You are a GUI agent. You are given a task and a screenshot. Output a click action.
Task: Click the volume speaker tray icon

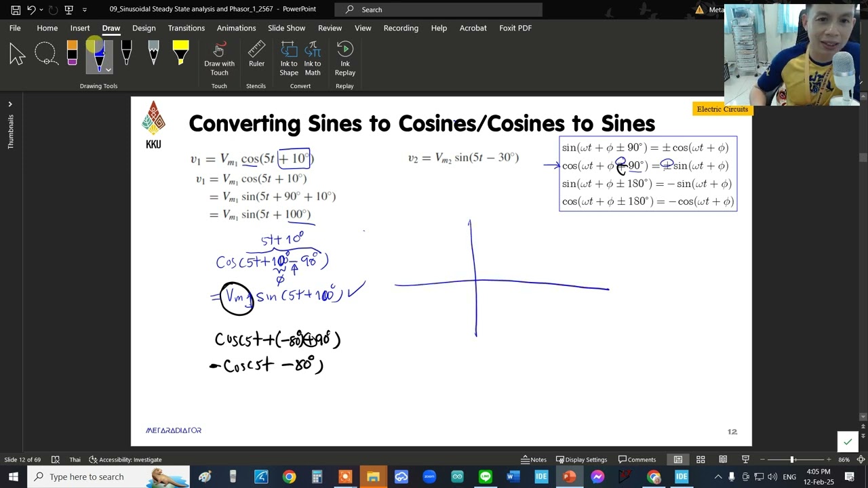(772, 476)
